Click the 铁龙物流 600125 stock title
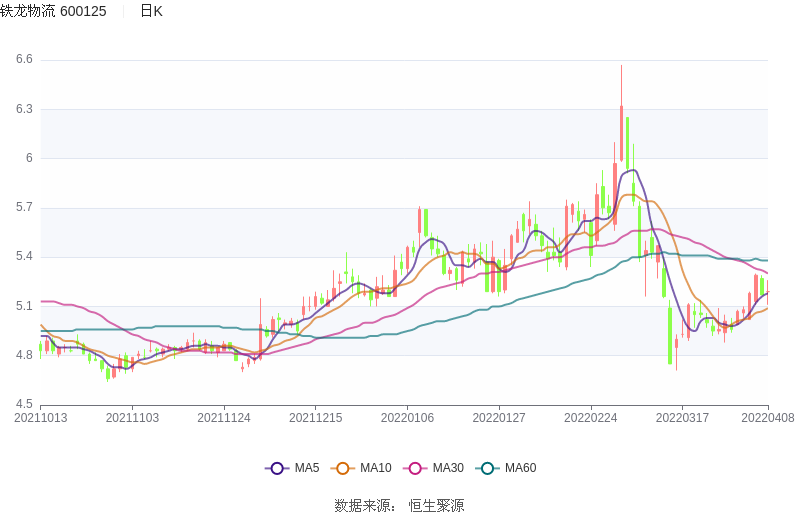The width and height of the screenshot is (800, 517). click(x=53, y=11)
